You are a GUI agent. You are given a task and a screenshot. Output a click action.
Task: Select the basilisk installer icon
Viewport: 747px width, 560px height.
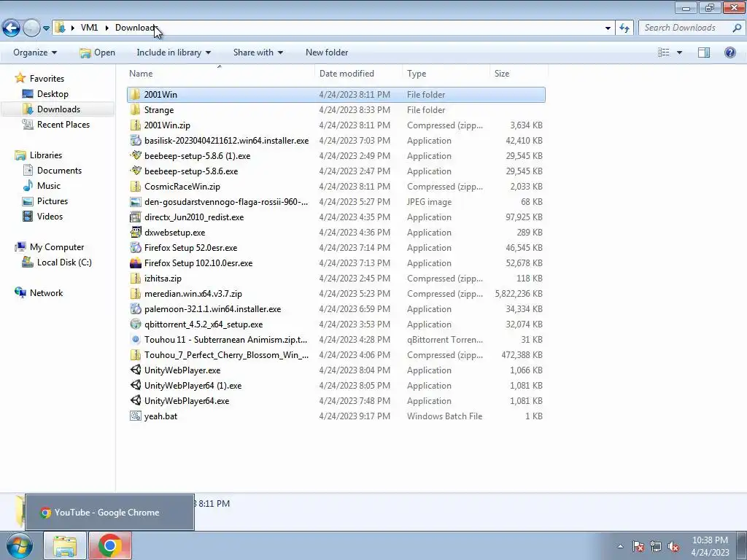point(135,141)
